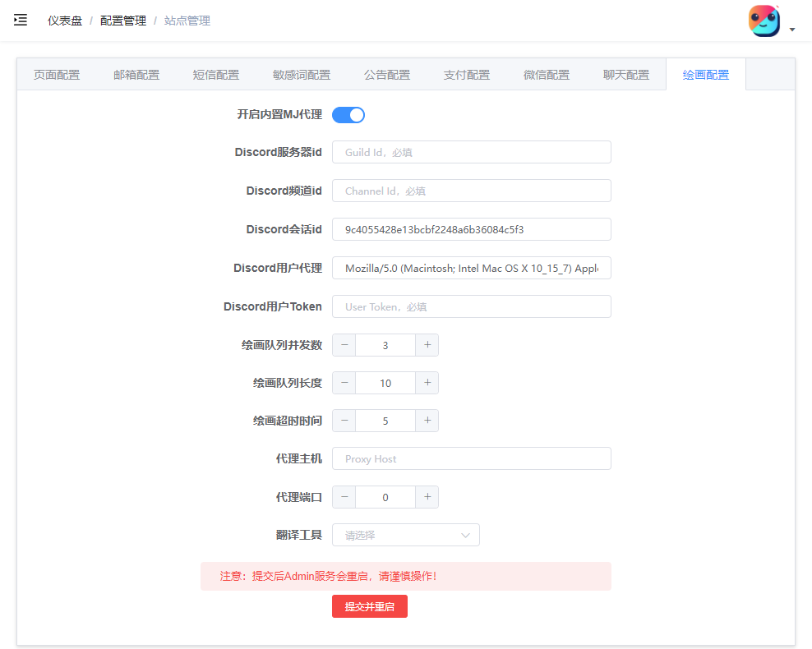Open the 短信配置 tab
This screenshot has height=649, width=812.
click(216, 75)
